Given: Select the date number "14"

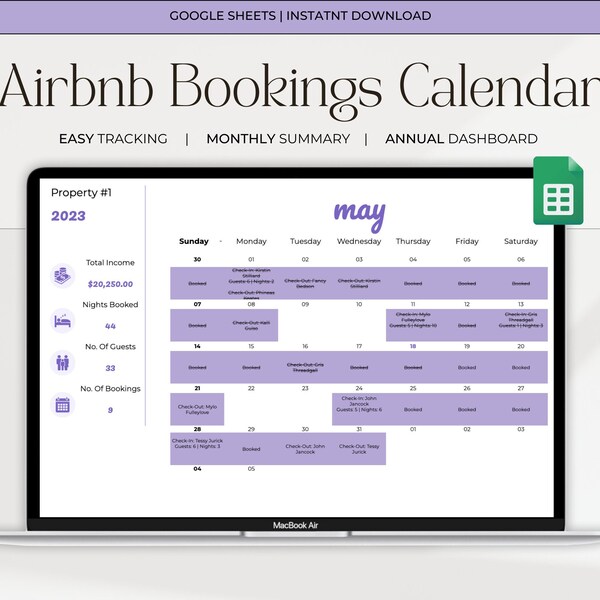Looking at the screenshot, I should [197, 346].
